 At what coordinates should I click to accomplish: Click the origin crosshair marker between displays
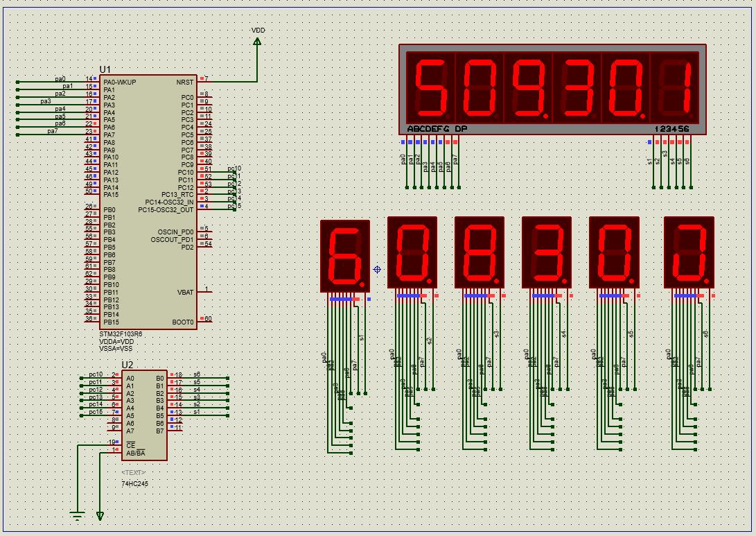pyautogui.click(x=377, y=270)
